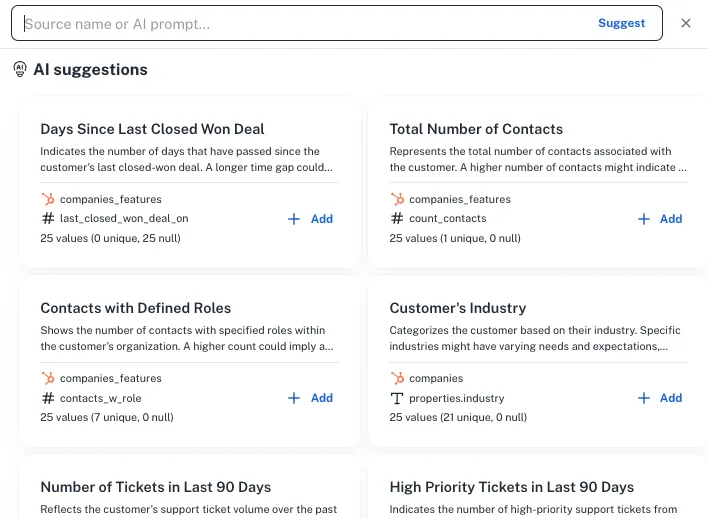This screenshot has width=708, height=518.
Task: Click number type icon next to last_closed_won_deal_on
Action: pos(47,219)
